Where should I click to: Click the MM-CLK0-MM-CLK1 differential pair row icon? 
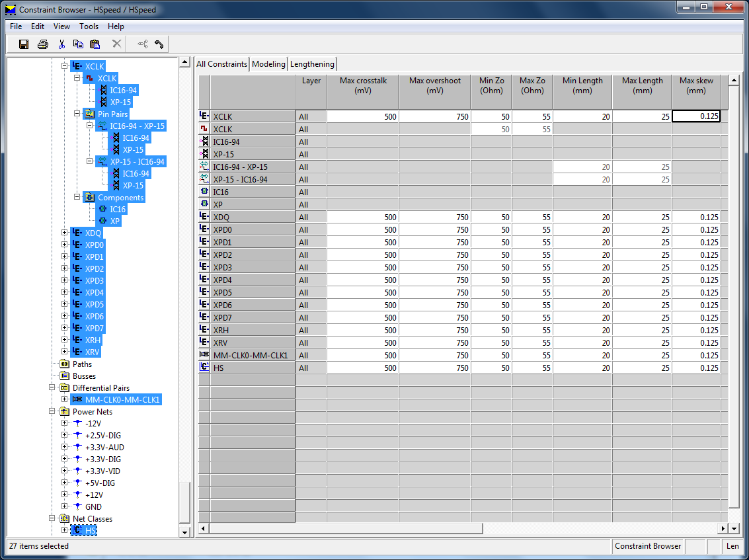coord(204,356)
